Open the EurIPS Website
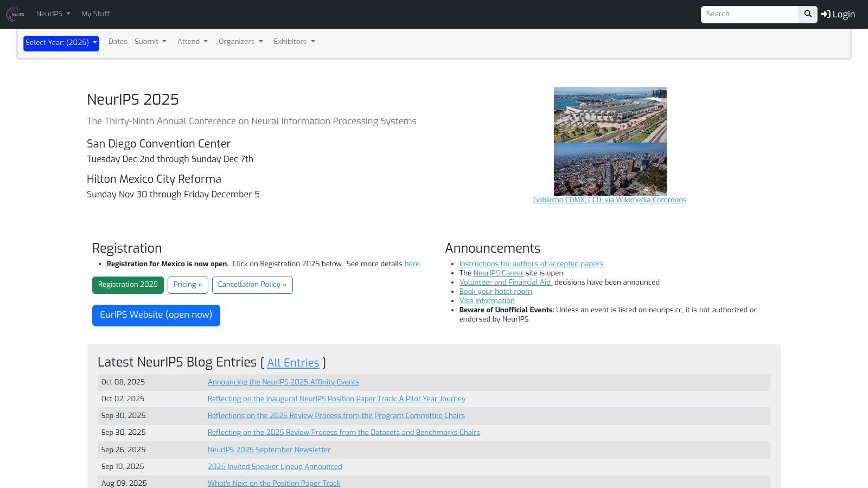Screen dimensions: 868x488 [156, 315]
